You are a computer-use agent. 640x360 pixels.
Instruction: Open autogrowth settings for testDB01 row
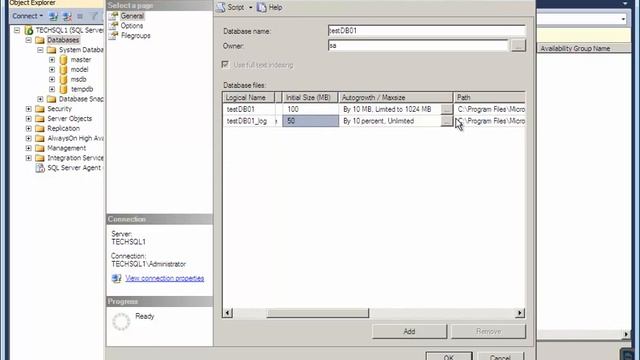click(x=447, y=109)
